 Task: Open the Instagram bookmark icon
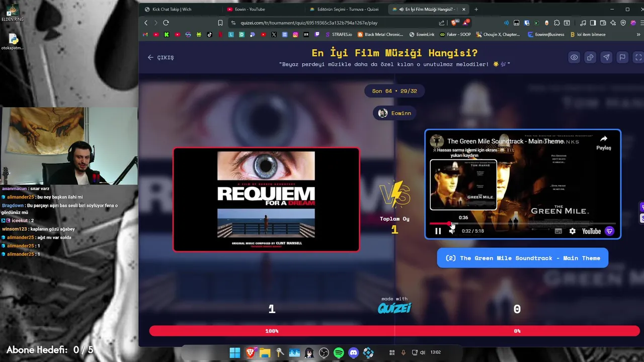tap(295, 35)
